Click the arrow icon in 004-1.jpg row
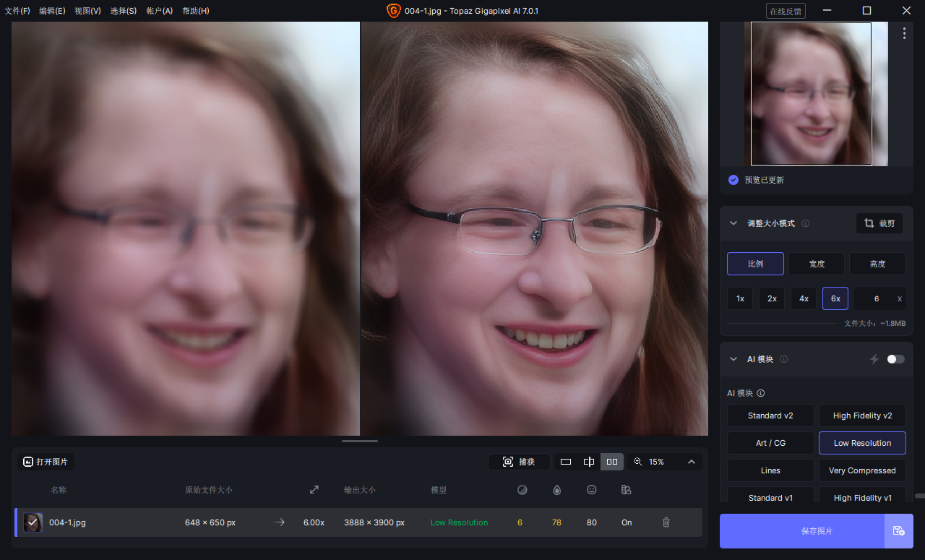 279,522
